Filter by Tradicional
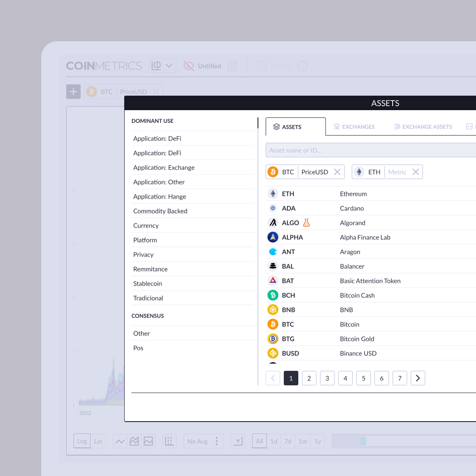Viewport: 476px width, 476px height. pos(193,298)
